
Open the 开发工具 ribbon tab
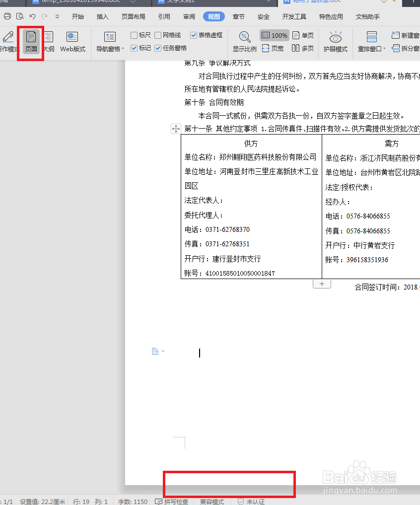click(x=294, y=16)
